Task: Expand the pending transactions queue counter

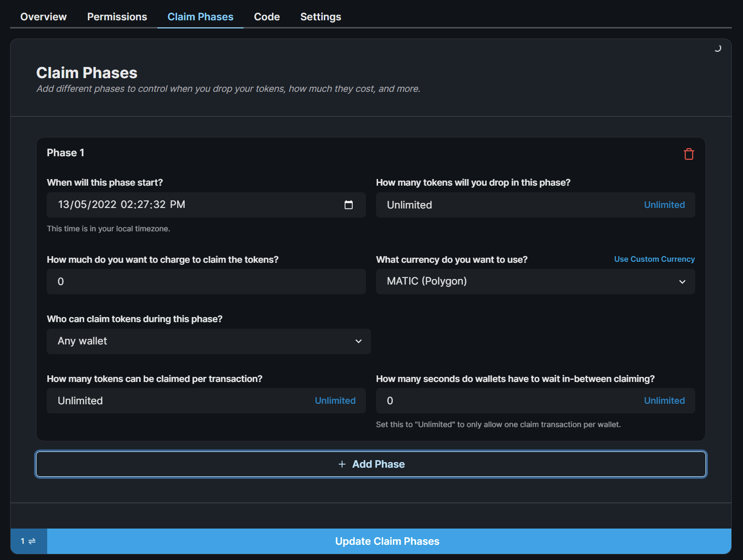Action: pyautogui.click(x=28, y=541)
